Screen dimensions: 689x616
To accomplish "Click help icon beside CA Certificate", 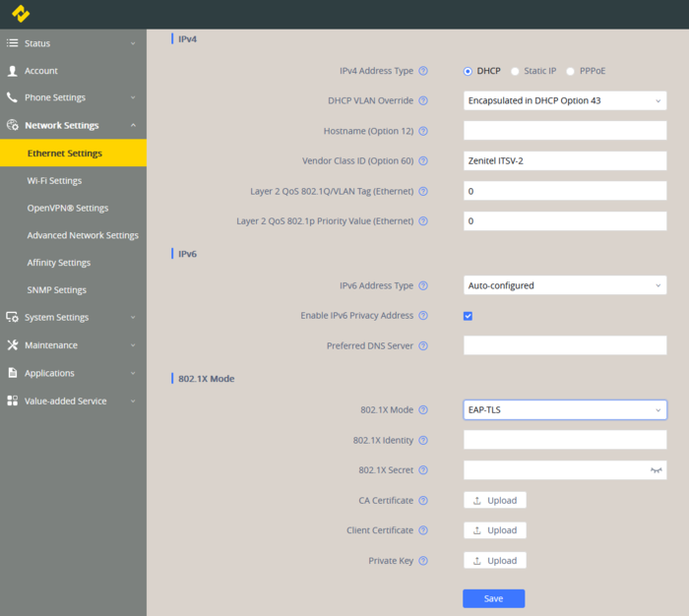I will [423, 501].
